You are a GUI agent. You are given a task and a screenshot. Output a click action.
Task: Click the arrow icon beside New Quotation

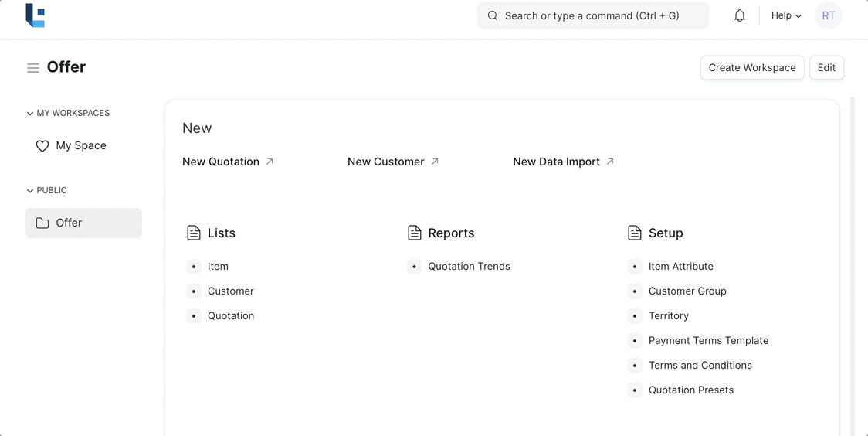point(270,162)
